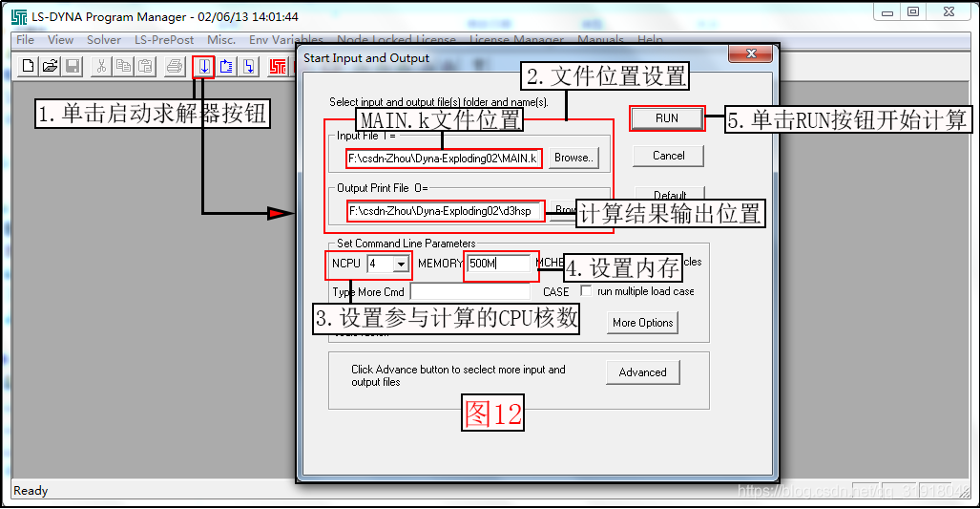This screenshot has width=980, height=509.
Task: Click the RUN button
Action: point(667,118)
